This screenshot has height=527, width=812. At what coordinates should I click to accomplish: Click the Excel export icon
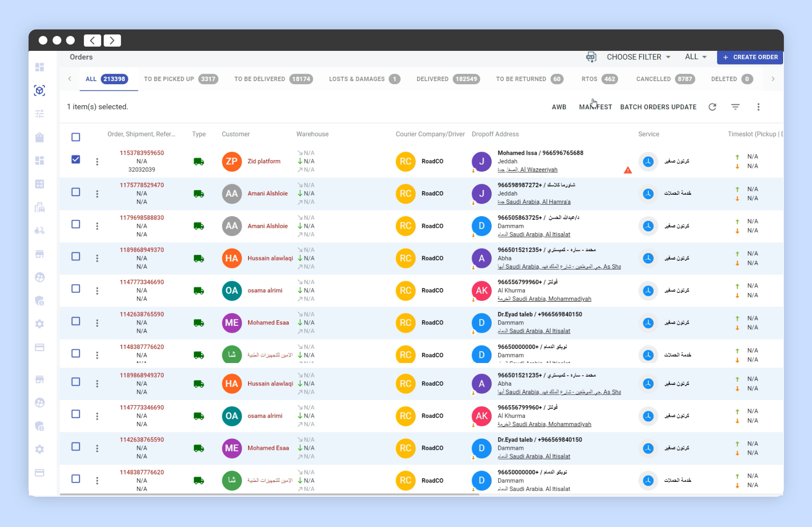coord(591,57)
